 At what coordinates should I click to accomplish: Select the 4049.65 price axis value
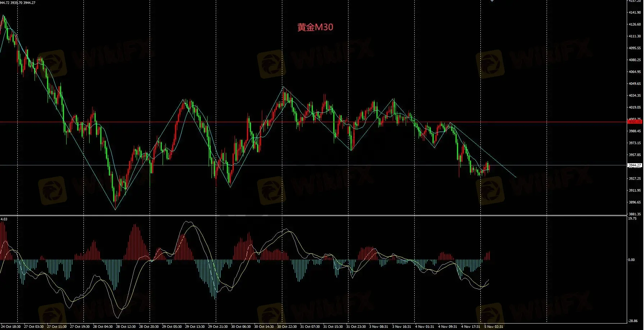coord(635,84)
